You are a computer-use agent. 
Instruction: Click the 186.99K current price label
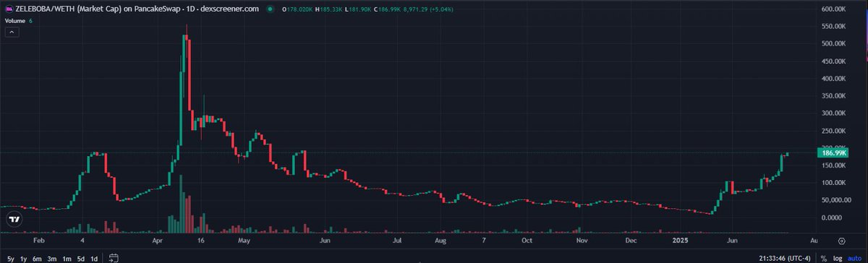pos(833,152)
